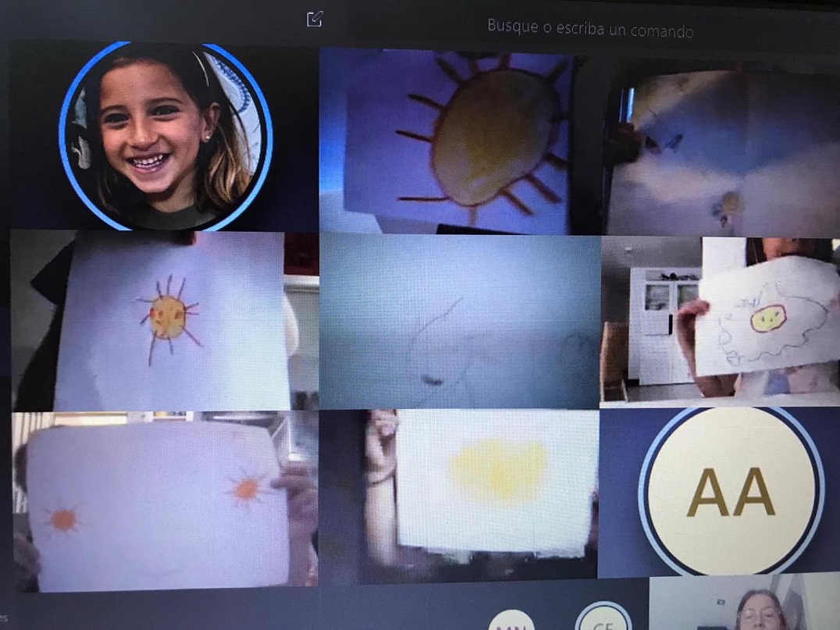Screen dimensions: 840x630
Task: Click the compose icon beside the search bar
Action: (x=315, y=20)
